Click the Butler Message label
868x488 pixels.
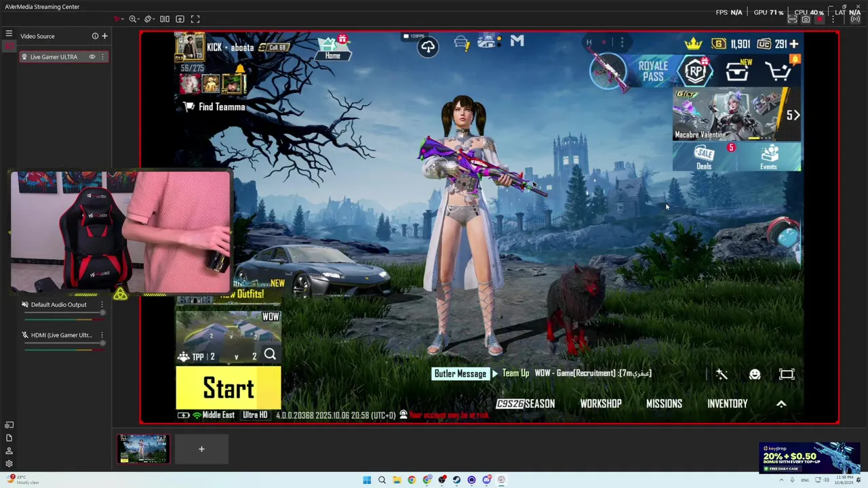460,374
